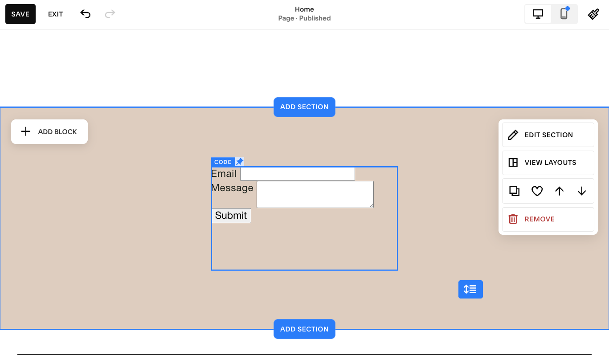
Task: Switch to desktop view
Action: pos(538,14)
